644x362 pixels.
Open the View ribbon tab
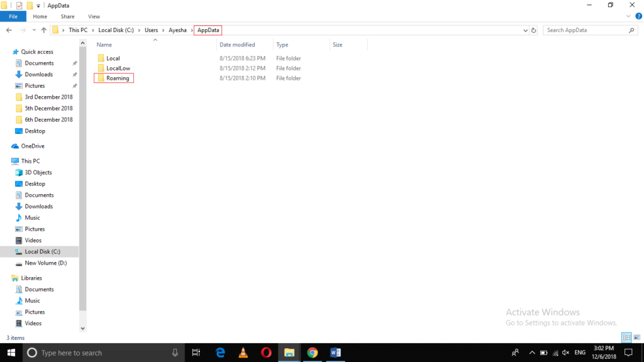tap(94, 16)
